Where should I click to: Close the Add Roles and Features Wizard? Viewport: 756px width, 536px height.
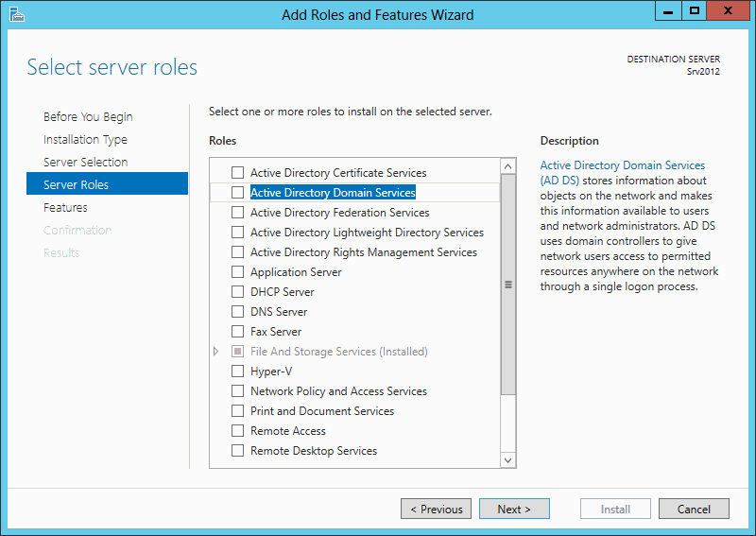pos(728,11)
